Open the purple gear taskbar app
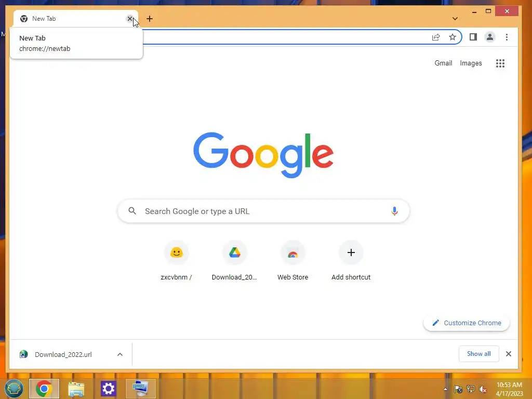The width and height of the screenshot is (532, 399). (x=109, y=389)
